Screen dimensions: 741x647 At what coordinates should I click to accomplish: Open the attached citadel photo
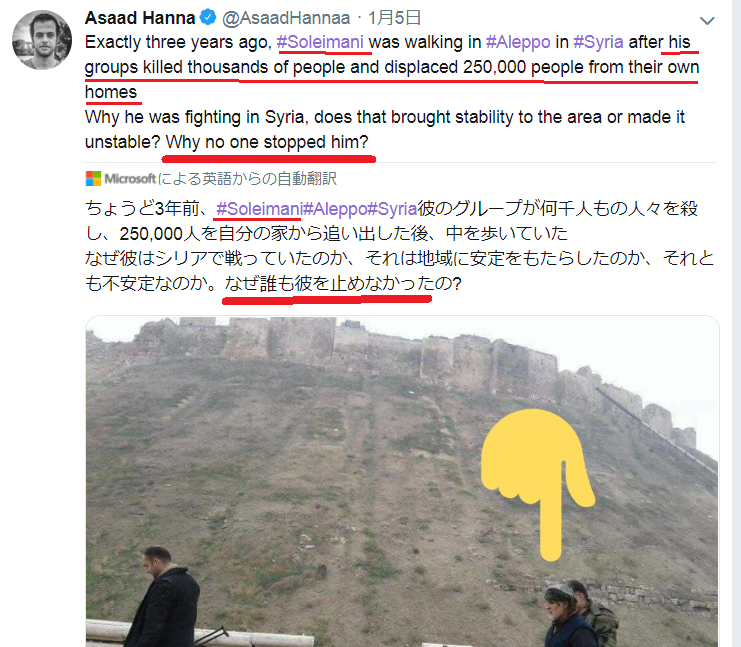(x=402, y=481)
